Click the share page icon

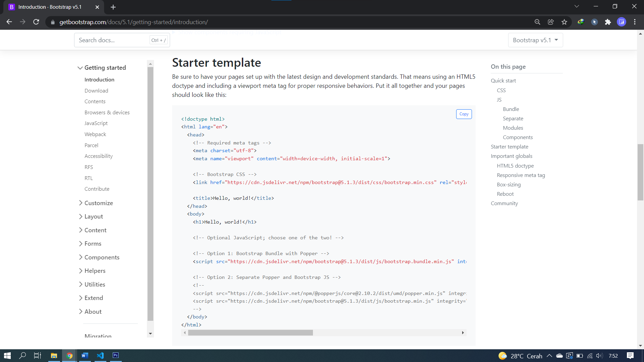point(551,22)
